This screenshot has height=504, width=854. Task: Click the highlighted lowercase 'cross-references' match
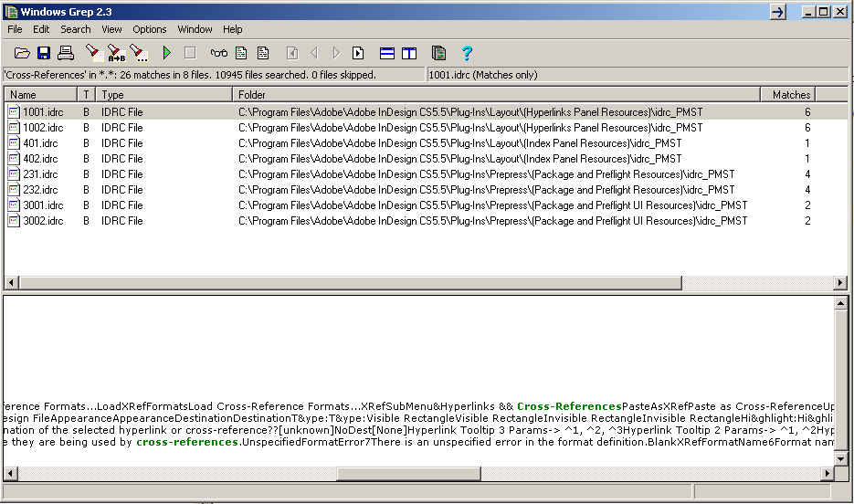coord(187,442)
